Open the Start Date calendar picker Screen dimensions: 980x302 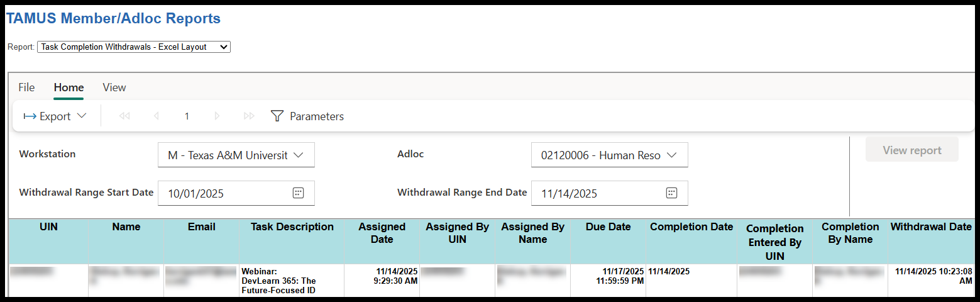298,193
